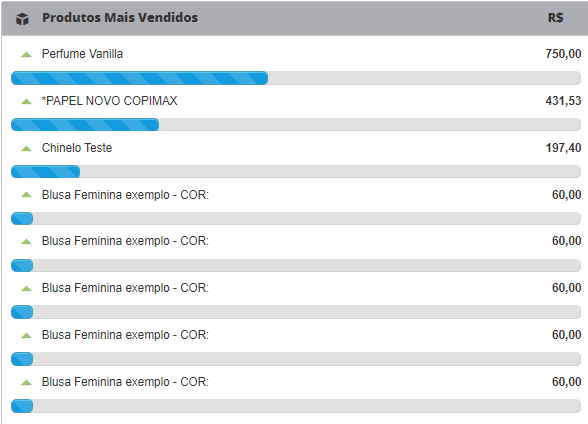
Task: Click the box icon beside Produtos Mais Vendidos
Action: click(x=22, y=18)
